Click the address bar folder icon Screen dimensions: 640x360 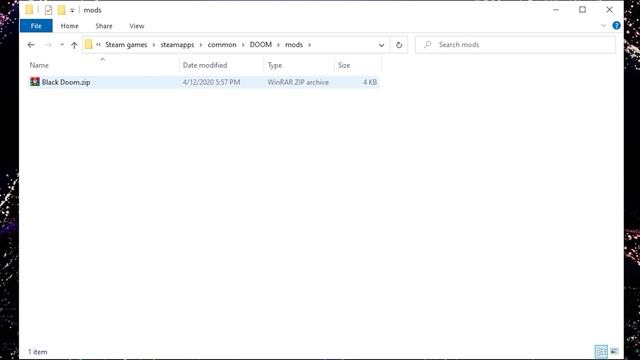pos(89,44)
